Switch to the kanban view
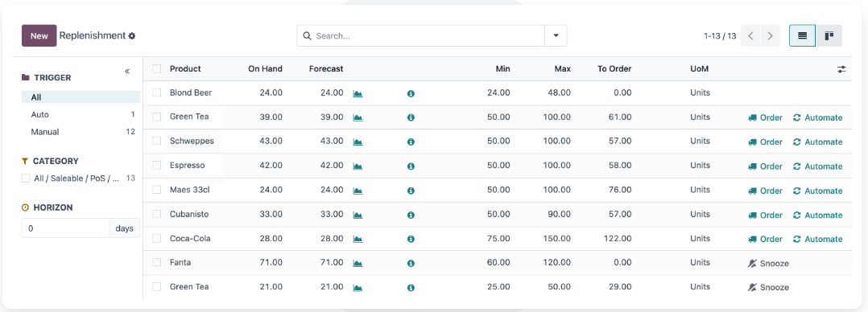868x312 pixels. 829,36
